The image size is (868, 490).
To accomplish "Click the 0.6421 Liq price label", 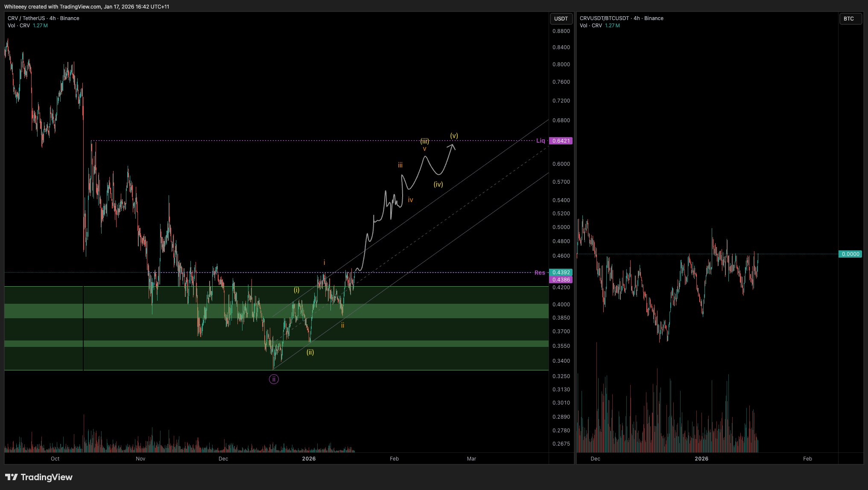I will [x=561, y=141].
